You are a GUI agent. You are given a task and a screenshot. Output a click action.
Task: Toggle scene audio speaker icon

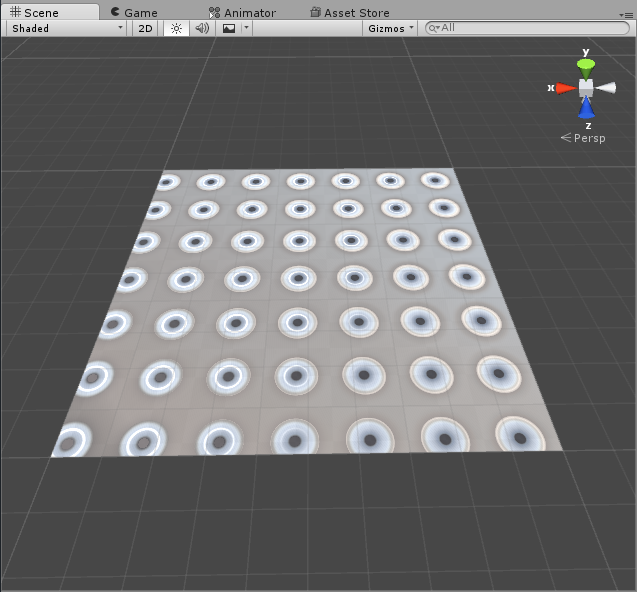[x=202, y=28]
